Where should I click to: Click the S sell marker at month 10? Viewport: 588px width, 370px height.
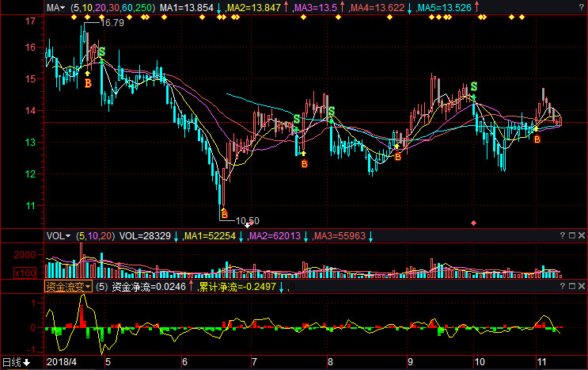coord(473,86)
